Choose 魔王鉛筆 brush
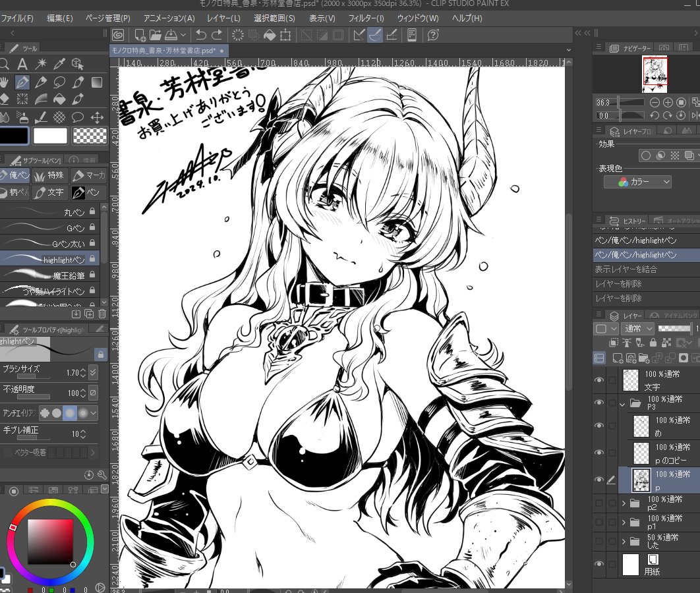This screenshot has width=700, height=593. coord(49,275)
